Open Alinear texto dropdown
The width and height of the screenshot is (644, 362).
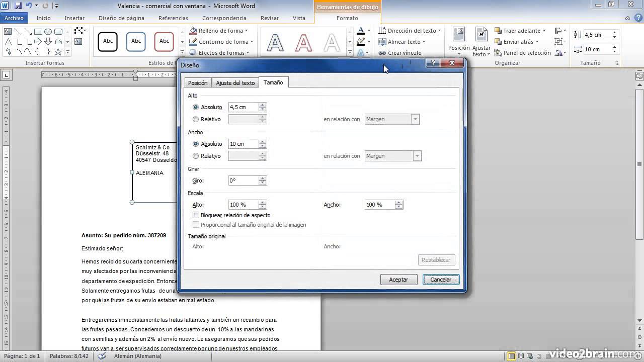tap(403, 42)
